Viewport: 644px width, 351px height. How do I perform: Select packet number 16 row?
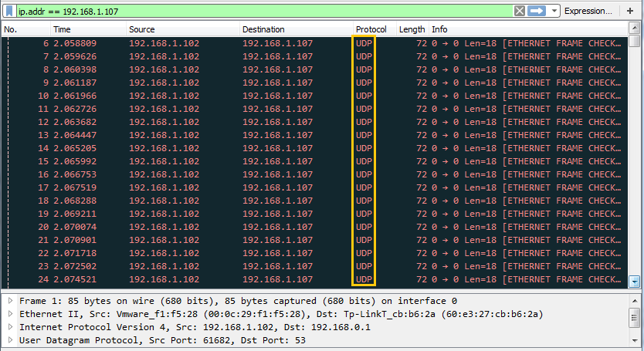(x=315, y=175)
